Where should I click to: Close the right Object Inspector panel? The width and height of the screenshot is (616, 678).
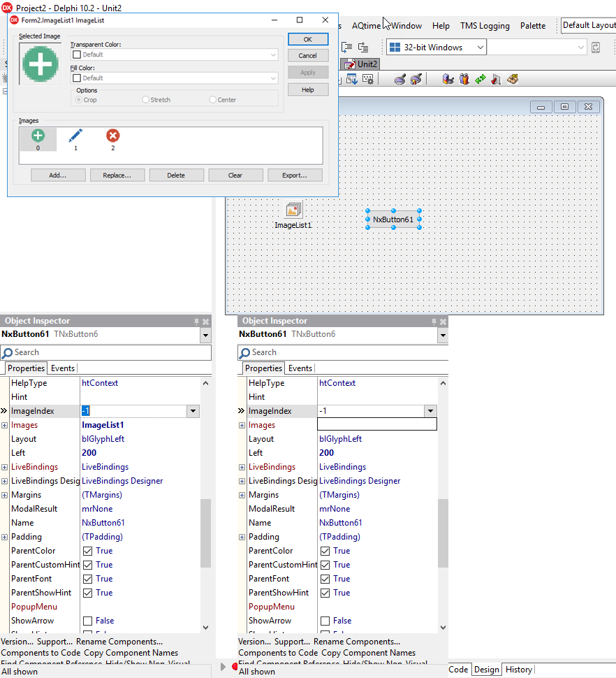(443, 322)
